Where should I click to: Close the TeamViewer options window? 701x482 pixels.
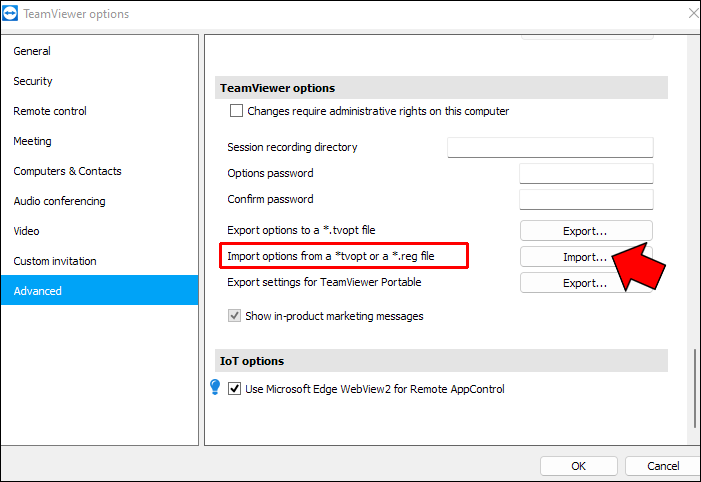click(693, 14)
